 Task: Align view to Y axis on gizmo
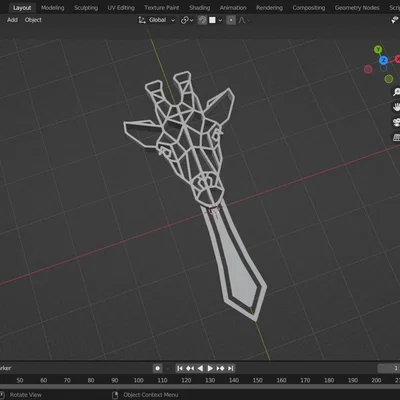378,50
